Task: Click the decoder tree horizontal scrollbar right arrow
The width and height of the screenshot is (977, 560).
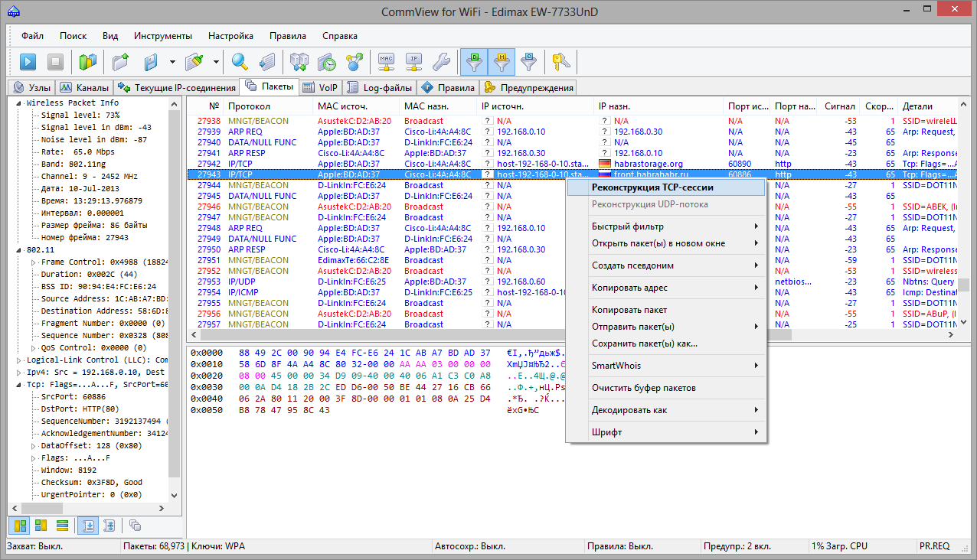Action: point(162,508)
